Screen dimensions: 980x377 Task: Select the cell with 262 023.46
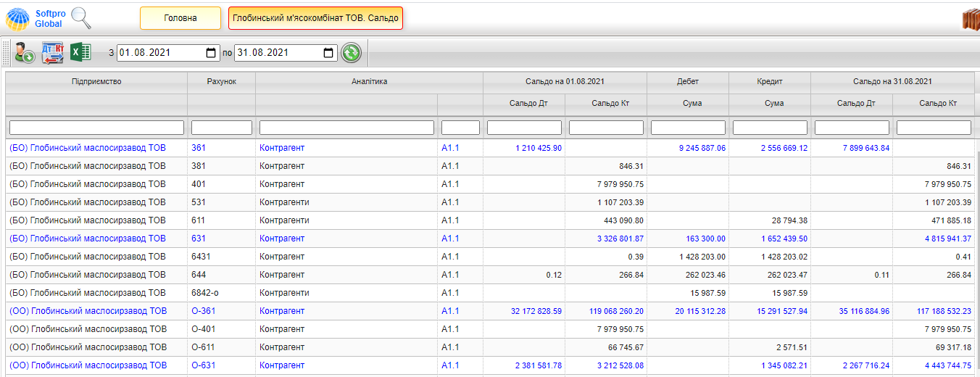pos(688,275)
